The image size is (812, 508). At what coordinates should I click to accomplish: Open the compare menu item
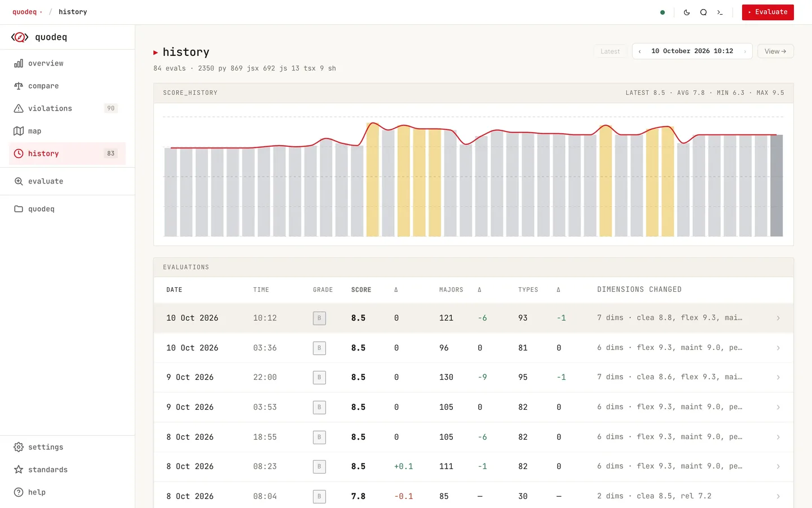[x=68, y=86]
